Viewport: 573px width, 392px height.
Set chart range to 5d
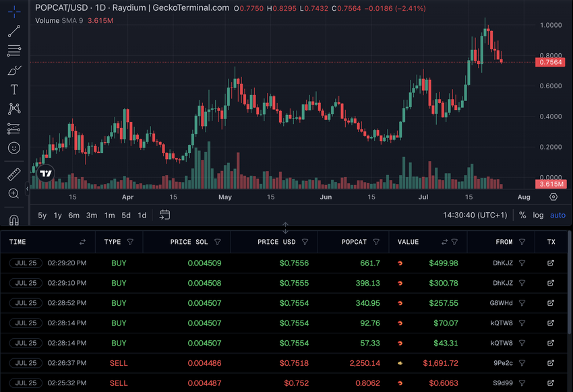(x=126, y=216)
